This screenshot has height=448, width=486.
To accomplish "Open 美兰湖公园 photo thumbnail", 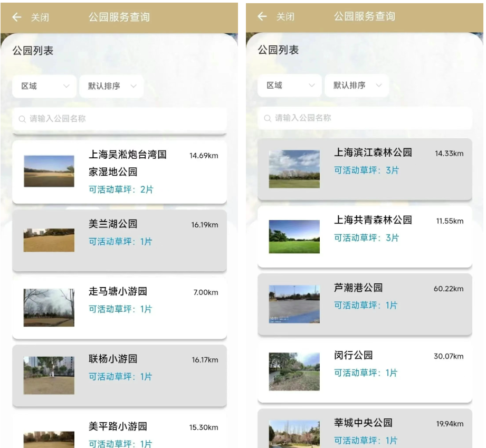I will (49, 240).
